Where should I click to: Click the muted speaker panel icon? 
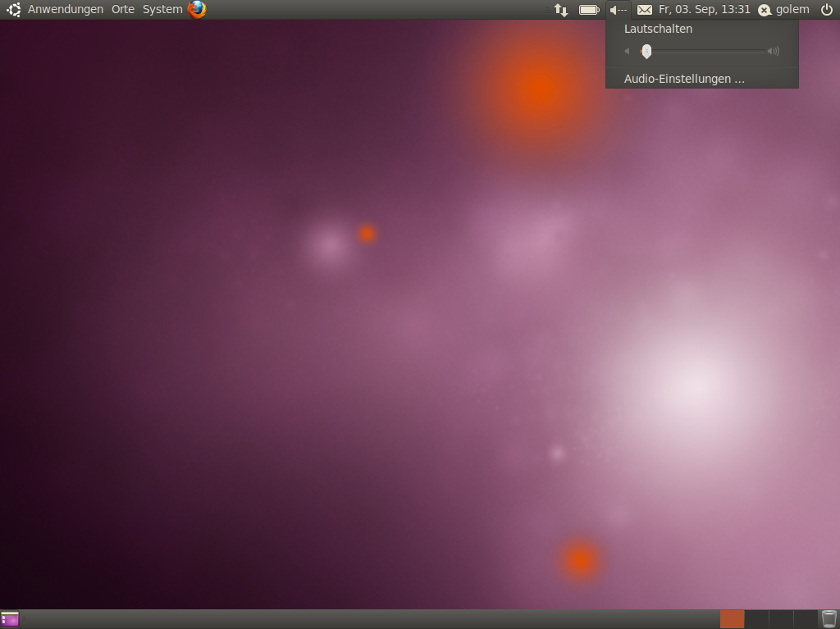619,10
